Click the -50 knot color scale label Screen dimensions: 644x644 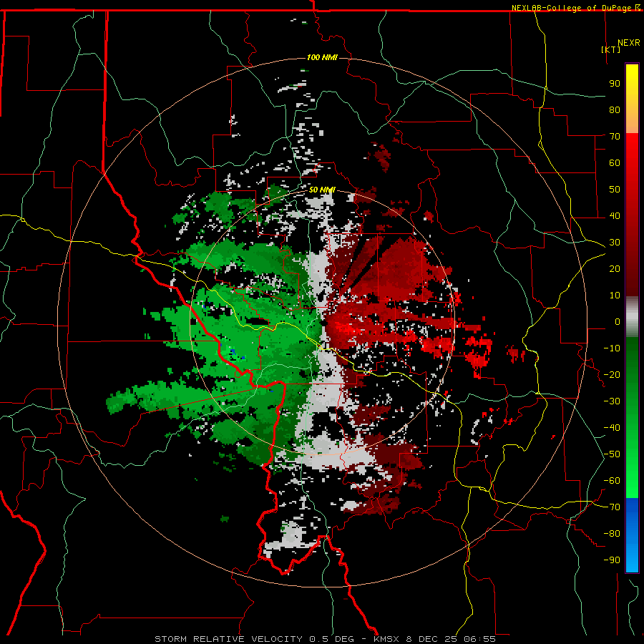(612, 454)
